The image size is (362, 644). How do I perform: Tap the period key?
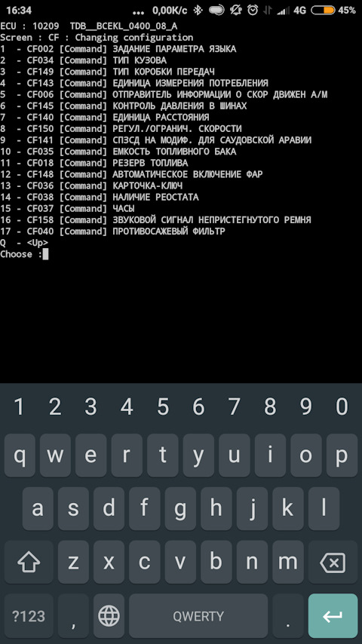(x=287, y=615)
